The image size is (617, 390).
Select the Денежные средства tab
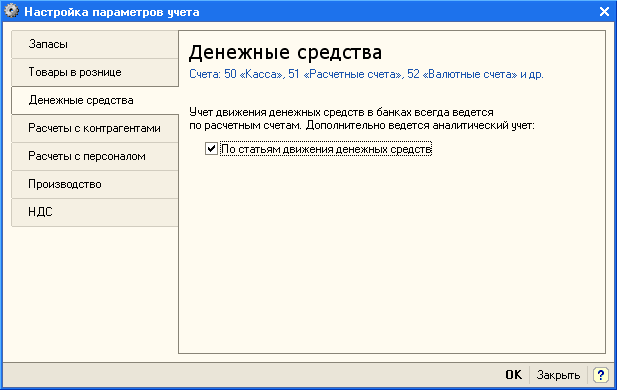95,100
